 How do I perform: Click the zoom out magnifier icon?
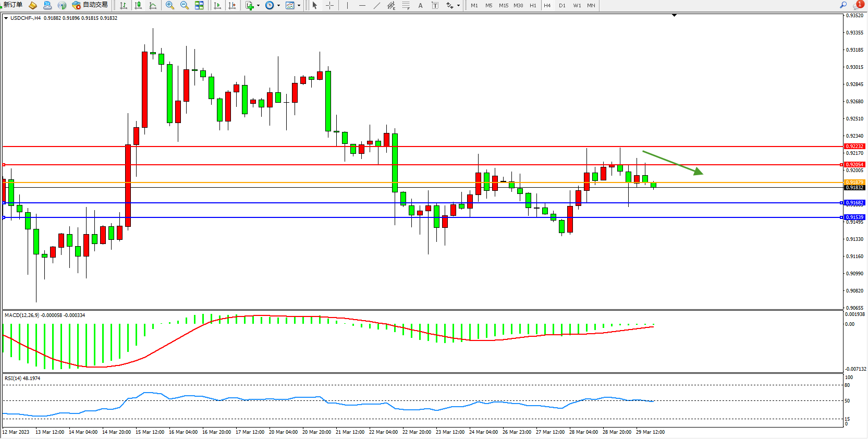click(x=185, y=5)
